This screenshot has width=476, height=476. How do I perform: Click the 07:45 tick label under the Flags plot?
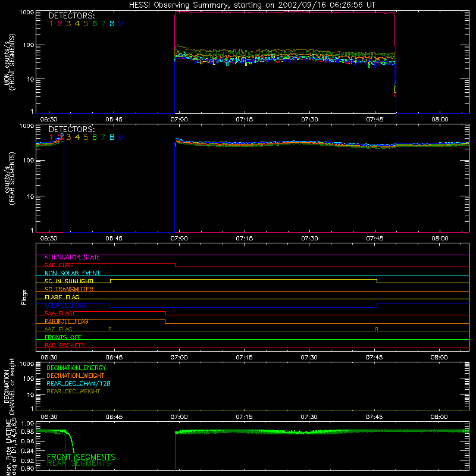click(x=374, y=358)
